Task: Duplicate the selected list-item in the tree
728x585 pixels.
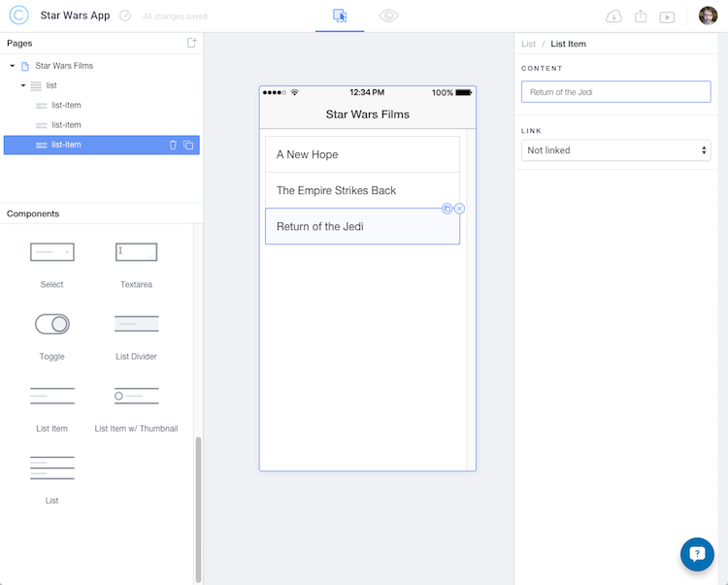Action: [x=188, y=145]
